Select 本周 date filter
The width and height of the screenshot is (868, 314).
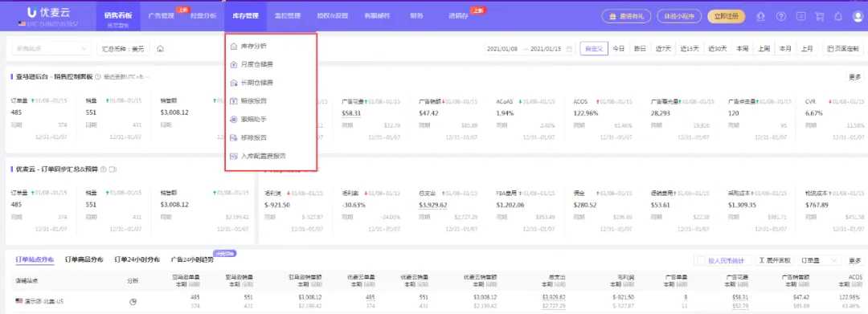coord(743,49)
